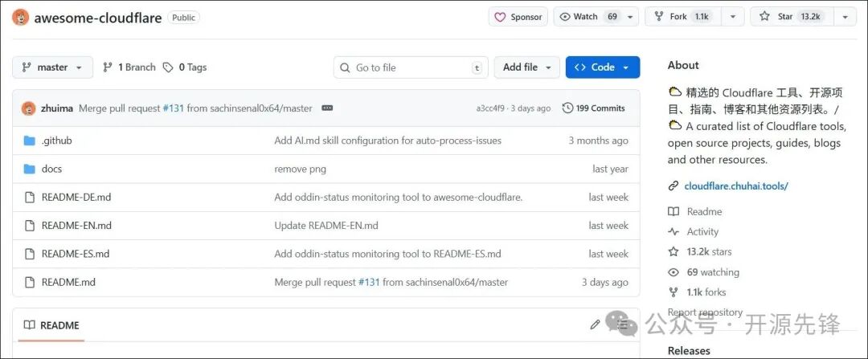Click the Branch icon next to 1 Branch
This screenshot has height=359, width=868.
108,67
